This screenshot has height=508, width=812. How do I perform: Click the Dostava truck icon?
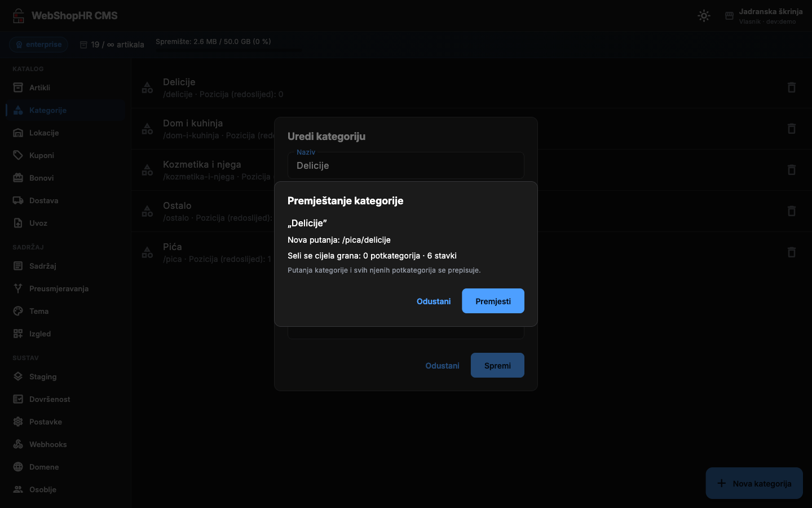coord(18,200)
